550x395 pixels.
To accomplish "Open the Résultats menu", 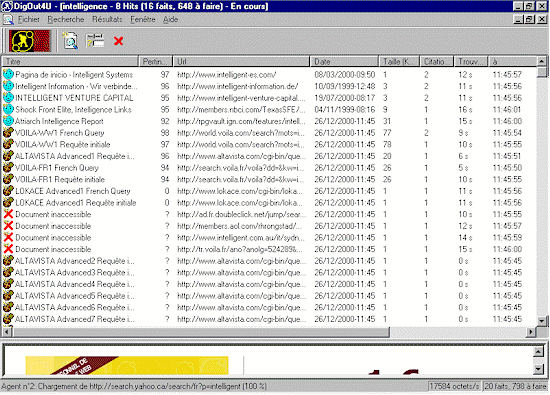I will [x=107, y=19].
